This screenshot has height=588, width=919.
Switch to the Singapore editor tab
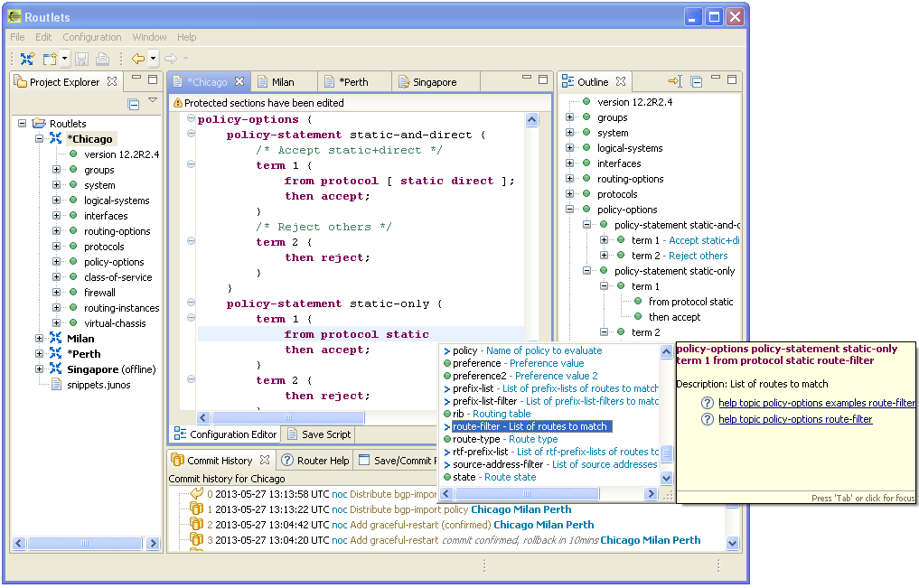tap(434, 82)
